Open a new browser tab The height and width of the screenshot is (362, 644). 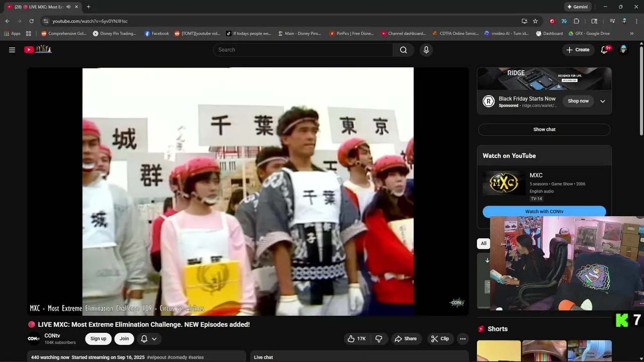[89, 7]
